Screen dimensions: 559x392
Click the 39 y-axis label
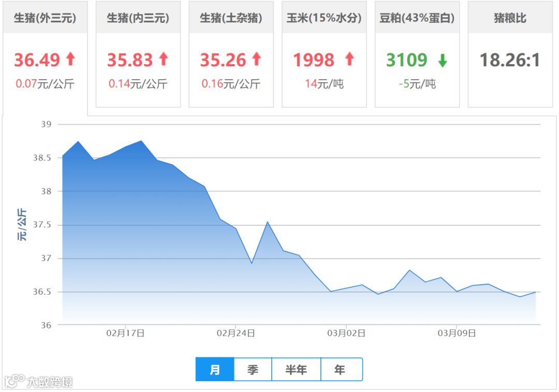(46, 124)
